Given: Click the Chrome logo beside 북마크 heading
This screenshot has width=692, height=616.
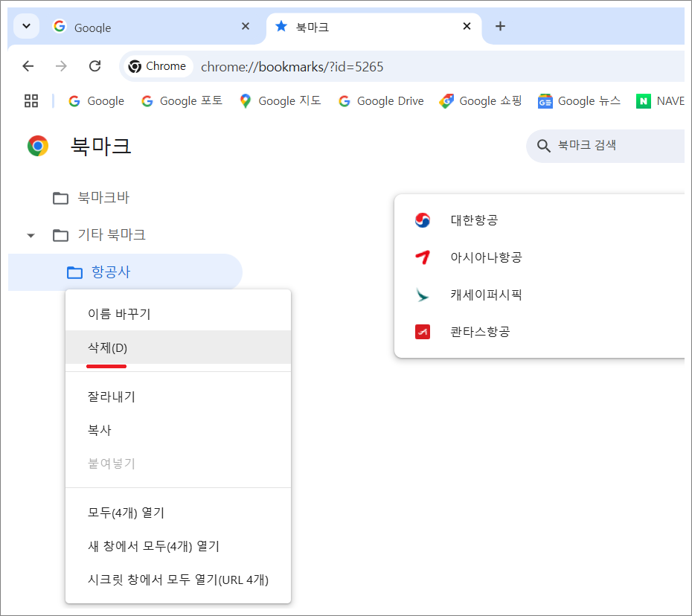Looking at the screenshot, I should tap(38, 146).
